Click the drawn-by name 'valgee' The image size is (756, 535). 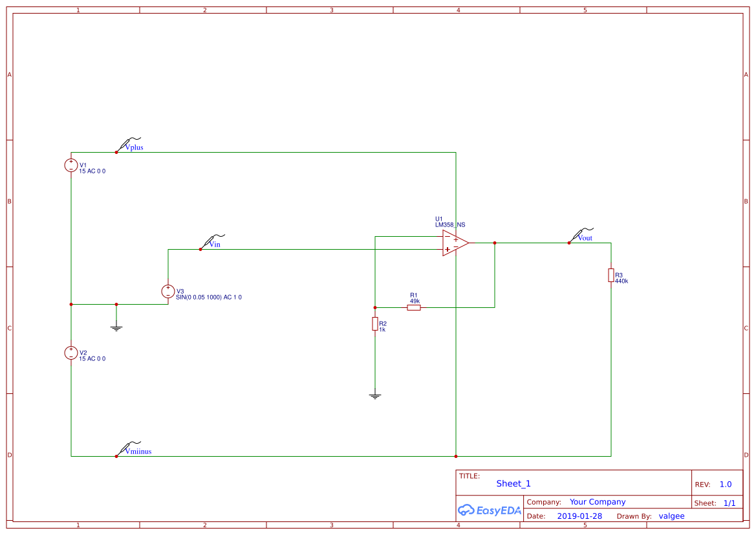[x=672, y=516]
